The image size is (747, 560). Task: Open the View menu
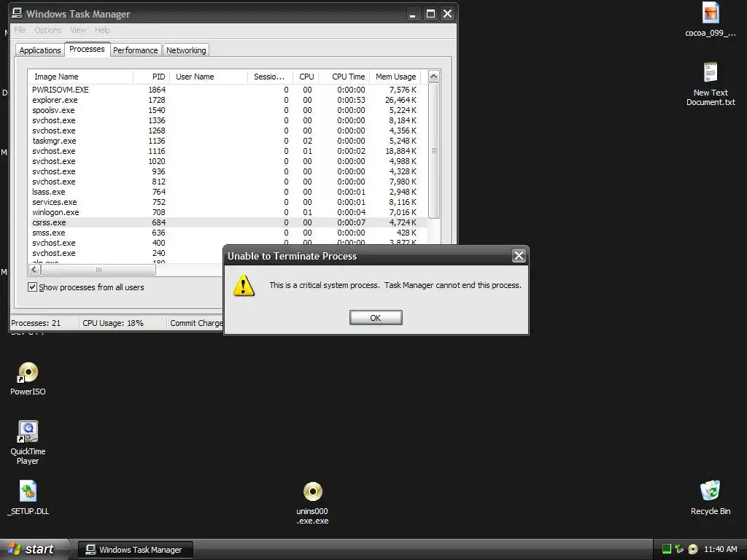point(78,30)
